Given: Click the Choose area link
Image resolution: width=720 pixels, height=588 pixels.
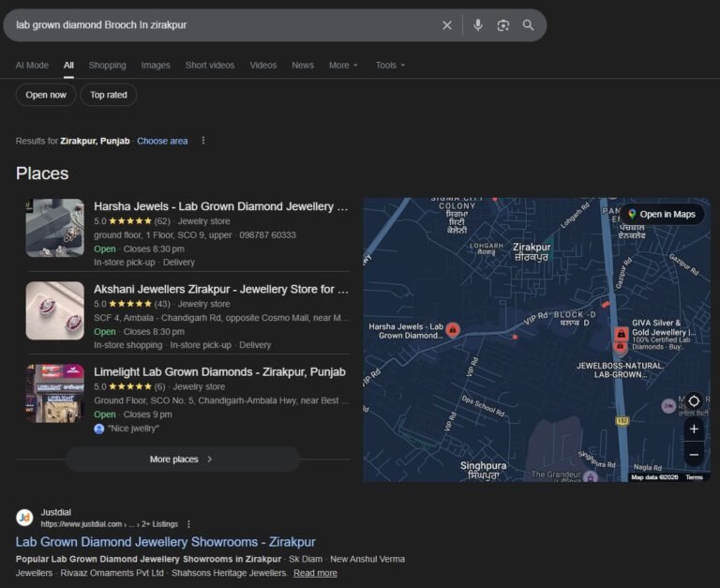Looking at the screenshot, I should click(x=162, y=141).
